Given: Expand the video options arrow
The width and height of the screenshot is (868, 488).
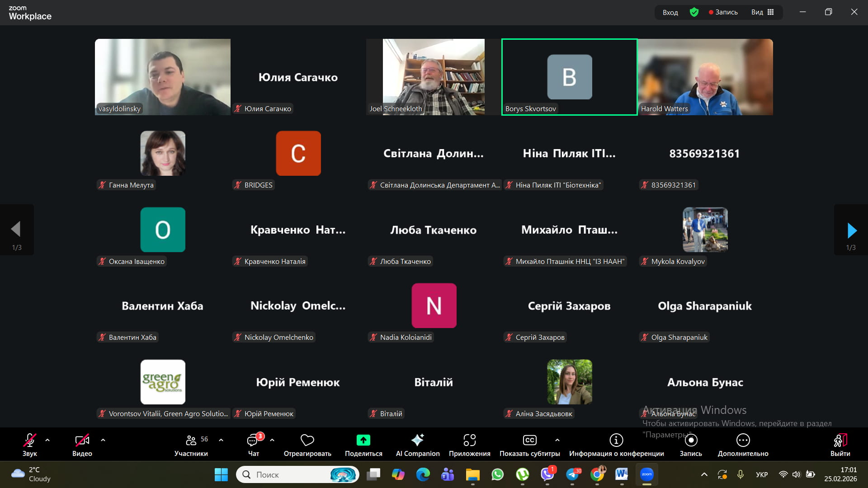Looking at the screenshot, I should pyautogui.click(x=103, y=440).
